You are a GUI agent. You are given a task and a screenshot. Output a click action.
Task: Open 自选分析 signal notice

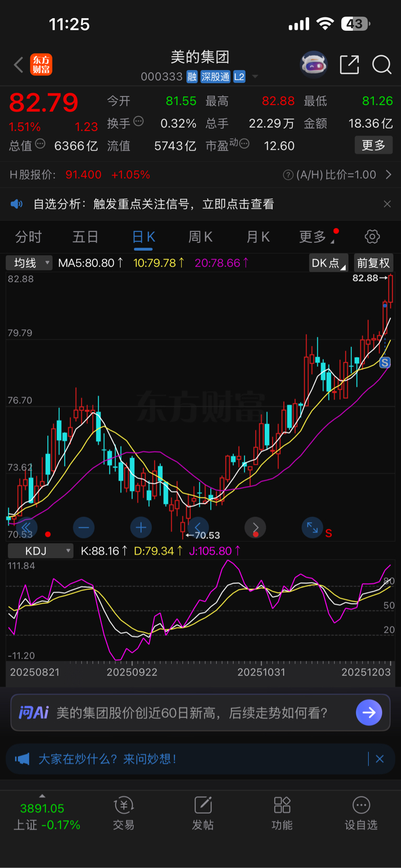pos(154,204)
